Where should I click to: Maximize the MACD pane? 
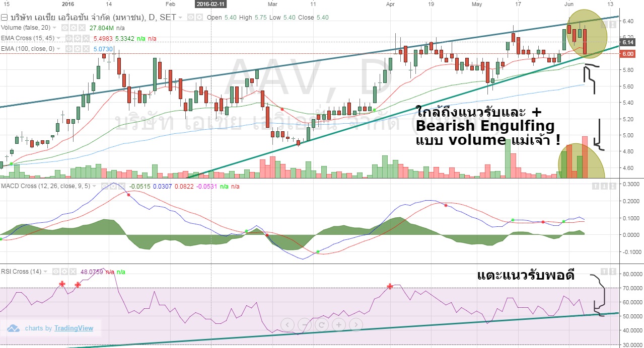613,186
